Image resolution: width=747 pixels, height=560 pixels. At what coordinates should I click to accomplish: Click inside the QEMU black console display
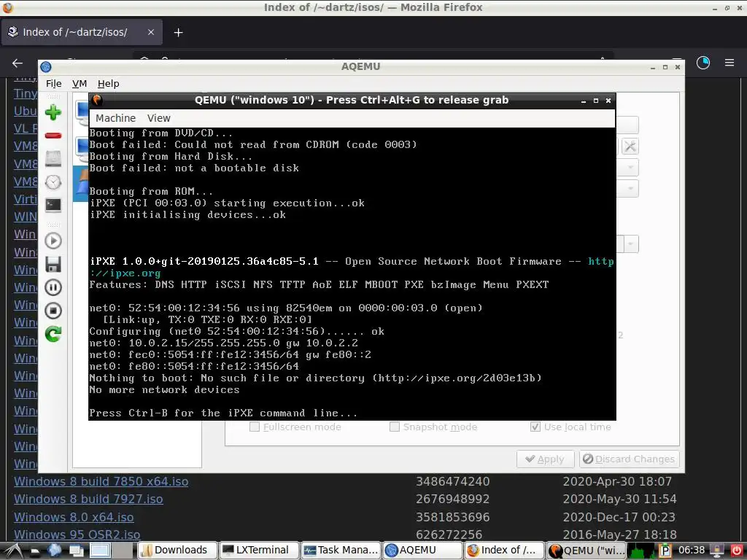click(352, 274)
